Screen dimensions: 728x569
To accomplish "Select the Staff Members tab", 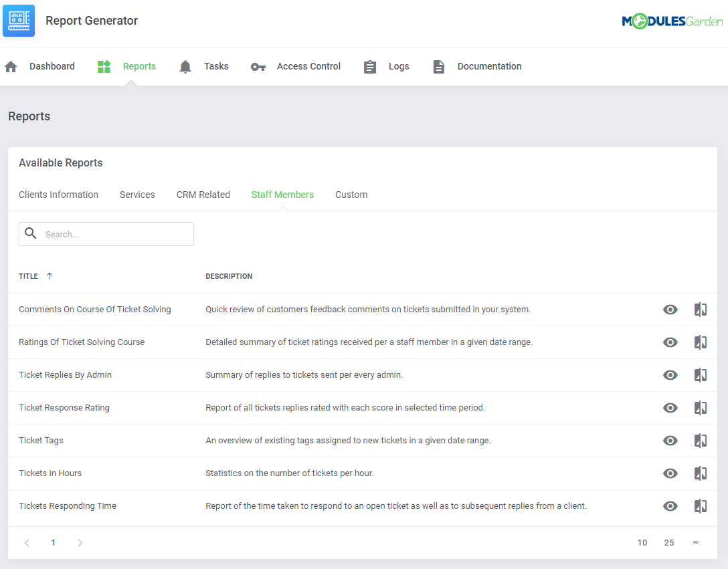I will 282,195.
